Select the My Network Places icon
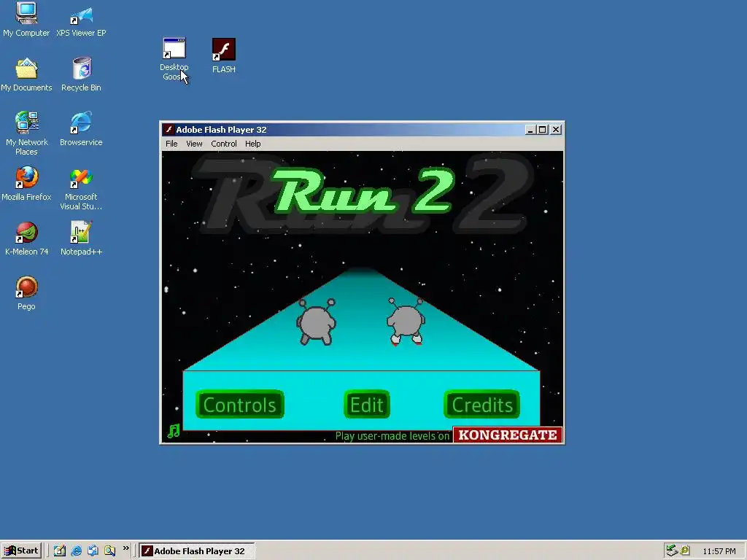The width and height of the screenshot is (747, 560). tap(27, 133)
